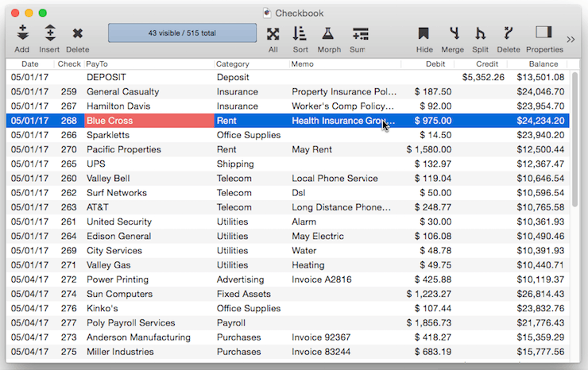The width and height of the screenshot is (588, 370).
Task: Click the Add record toolbar icon
Action: point(22,33)
